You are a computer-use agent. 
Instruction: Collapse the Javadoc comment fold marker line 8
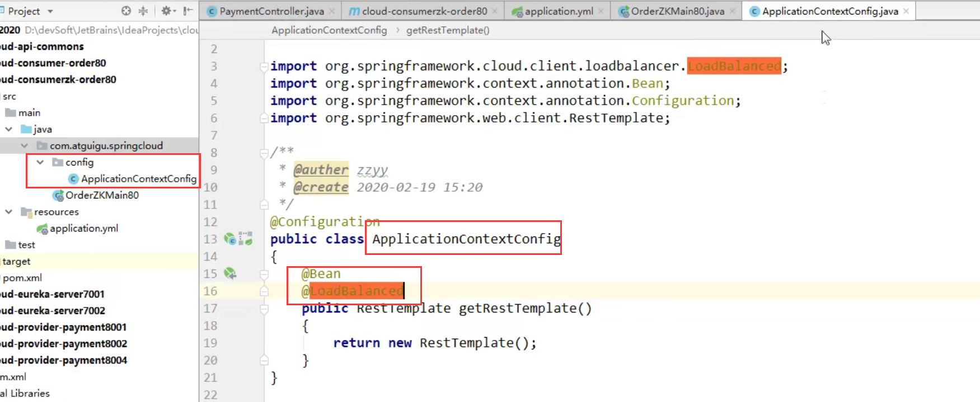pyautogui.click(x=264, y=153)
